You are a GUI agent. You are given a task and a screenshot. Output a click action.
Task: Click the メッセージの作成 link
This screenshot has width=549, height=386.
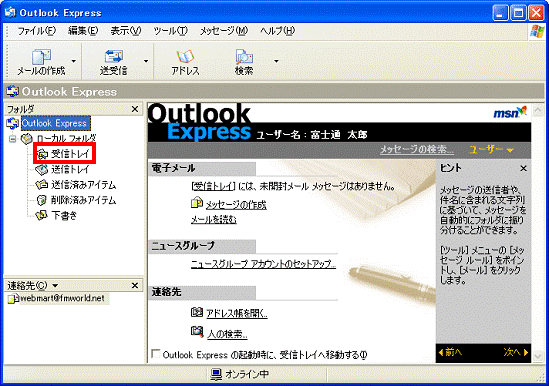[236, 205]
